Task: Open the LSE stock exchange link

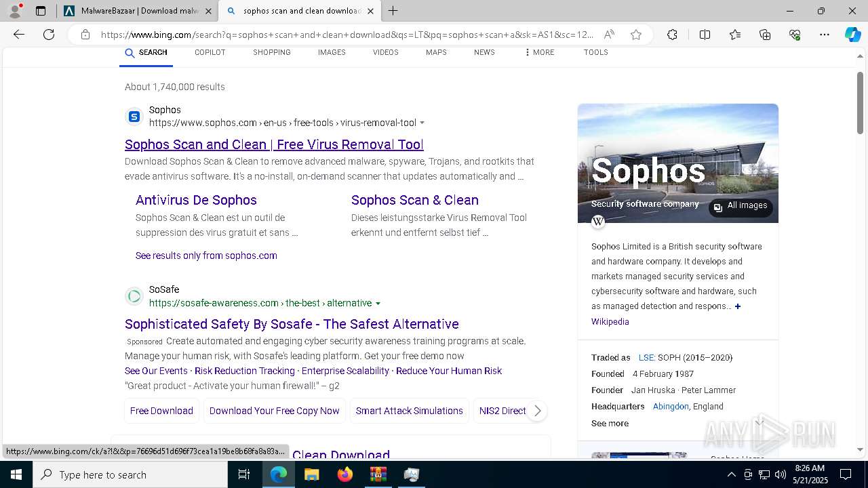Action: (646, 357)
